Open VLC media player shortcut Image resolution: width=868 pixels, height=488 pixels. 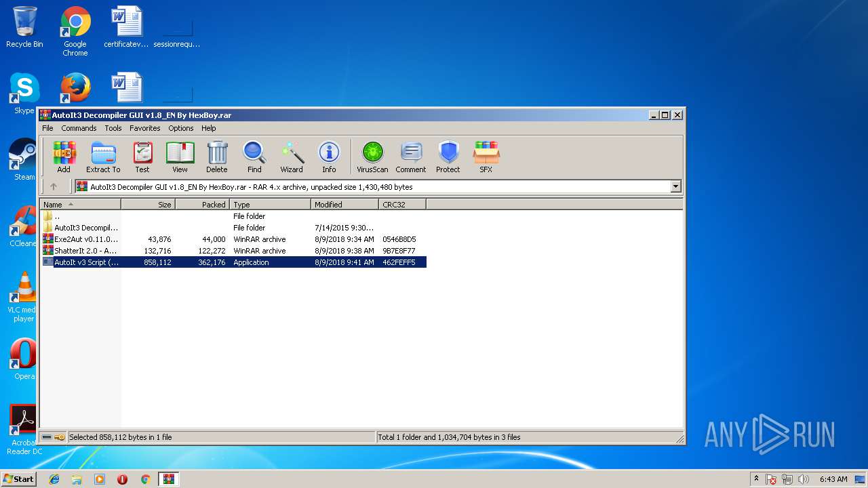24,297
